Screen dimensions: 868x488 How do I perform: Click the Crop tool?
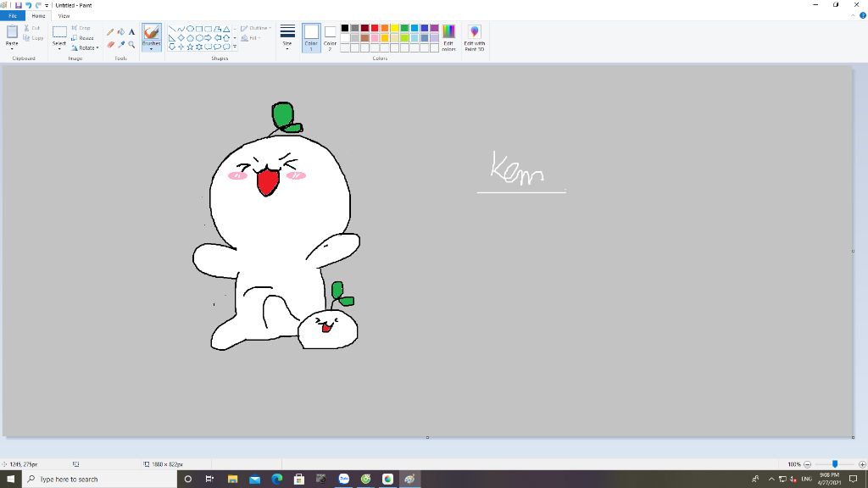[81, 28]
